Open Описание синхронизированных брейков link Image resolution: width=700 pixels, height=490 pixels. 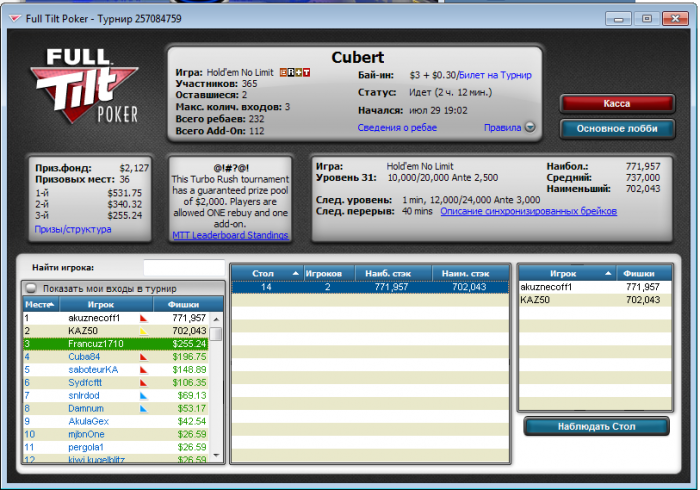[x=529, y=211]
